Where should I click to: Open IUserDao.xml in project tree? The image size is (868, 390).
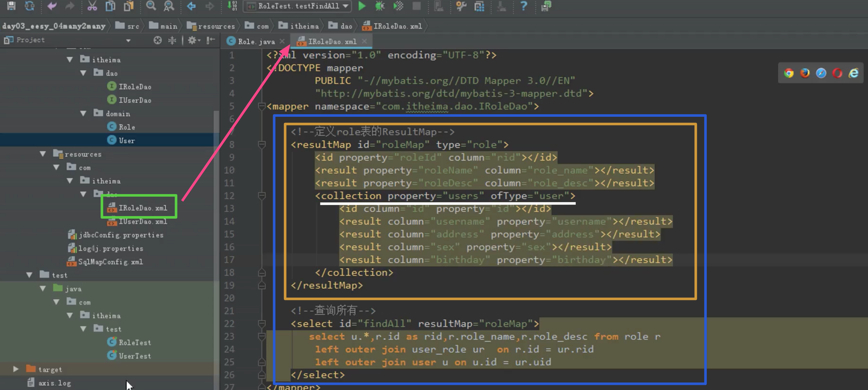point(142,221)
